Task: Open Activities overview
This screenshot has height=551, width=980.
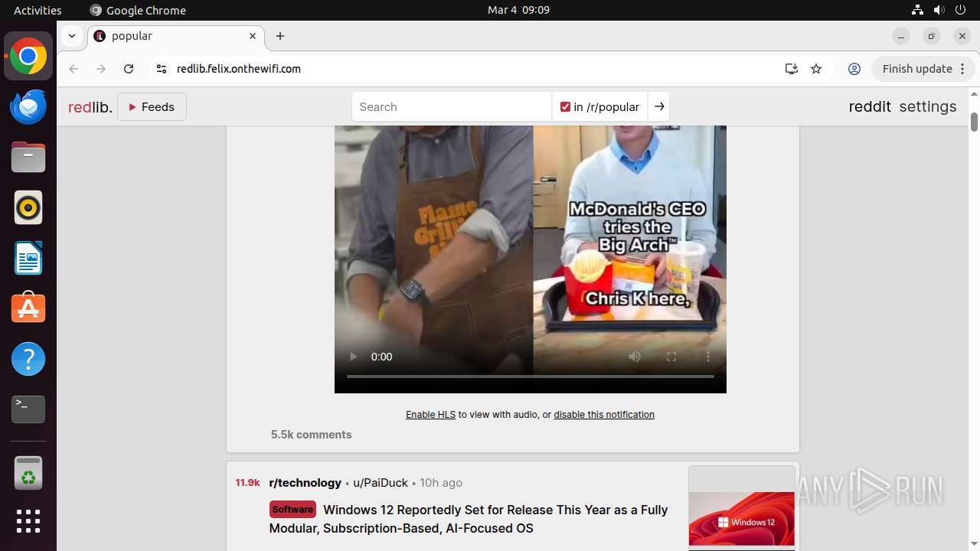Action: pos(38,10)
